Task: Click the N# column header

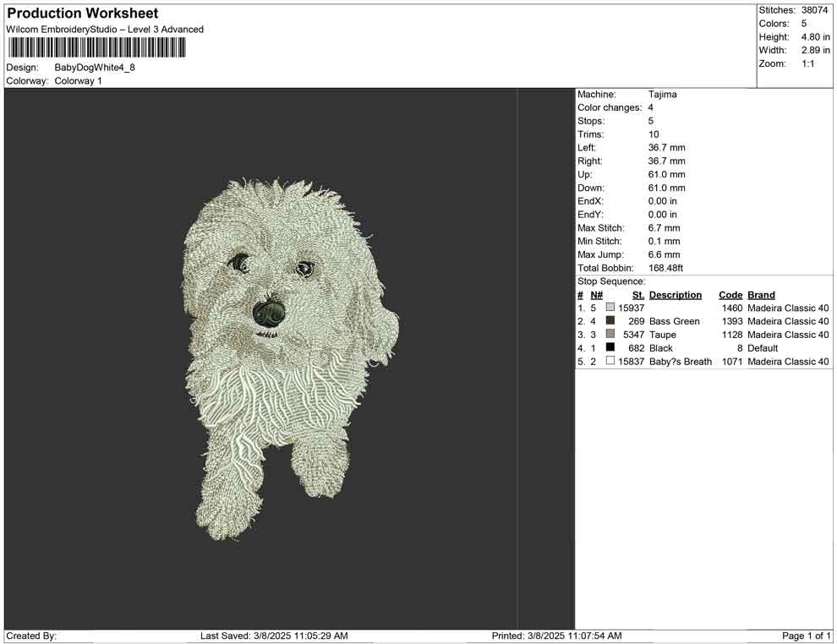Action: coord(596,295)
